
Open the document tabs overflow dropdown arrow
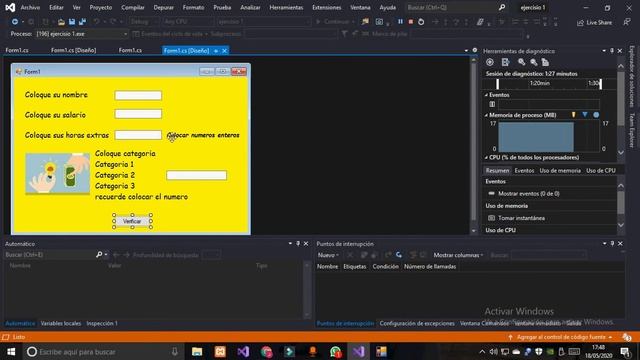coord(467,50)
